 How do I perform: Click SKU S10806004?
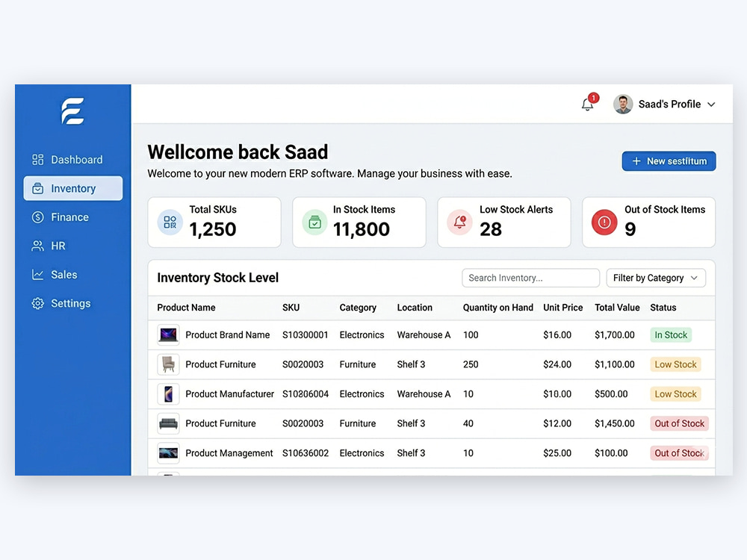(x=306, y=393)
